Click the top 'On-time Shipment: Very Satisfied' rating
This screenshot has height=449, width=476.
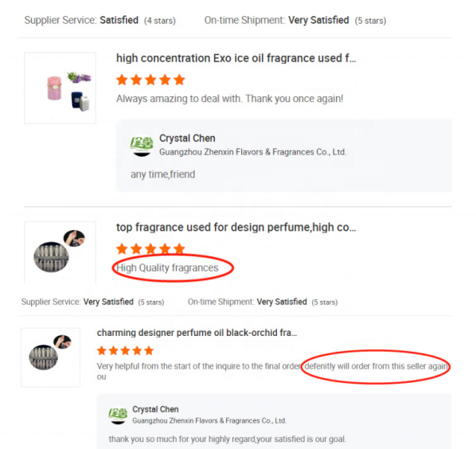pyautogui.click(x=295, y=21)
